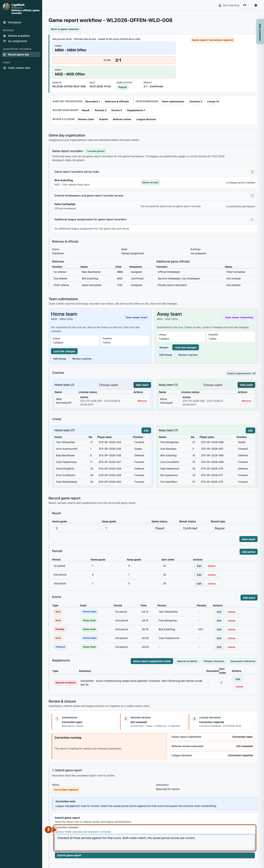264x868 pixels.
Task: Open the EN language dropdown
Action: tap(246, 5)
